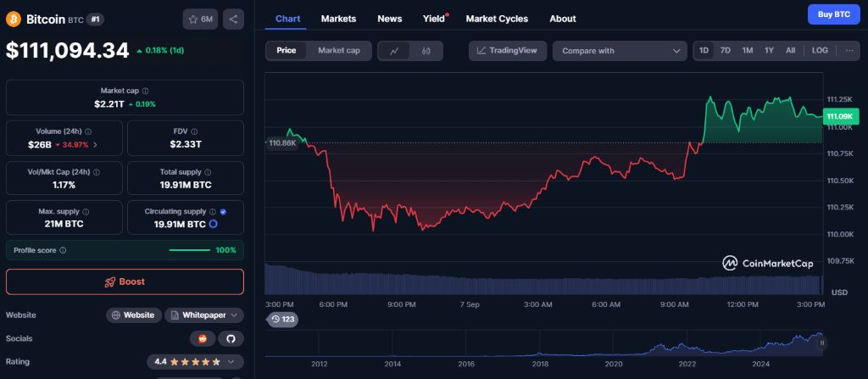This screenshot has height=379, width=868.
Task: Click the 110.86K open price label
Action: [281, 143]
